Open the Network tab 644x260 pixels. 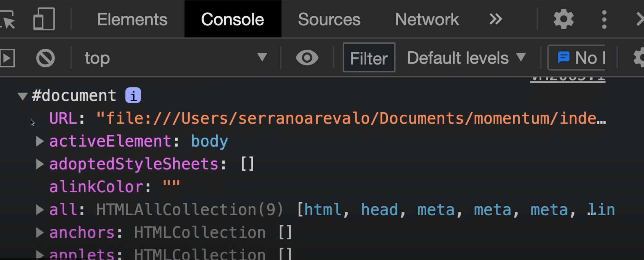point(427,19)
